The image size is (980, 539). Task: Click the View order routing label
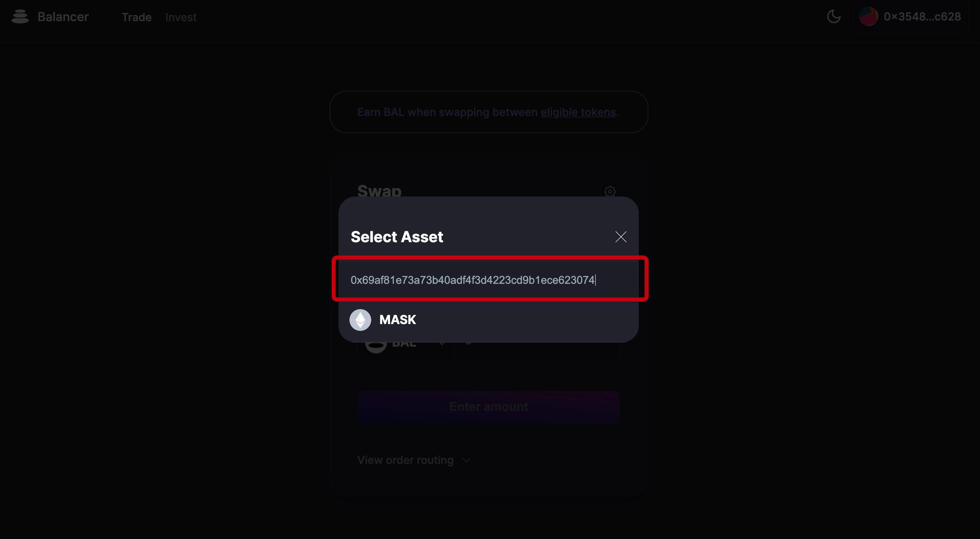(x=405, y=460)
